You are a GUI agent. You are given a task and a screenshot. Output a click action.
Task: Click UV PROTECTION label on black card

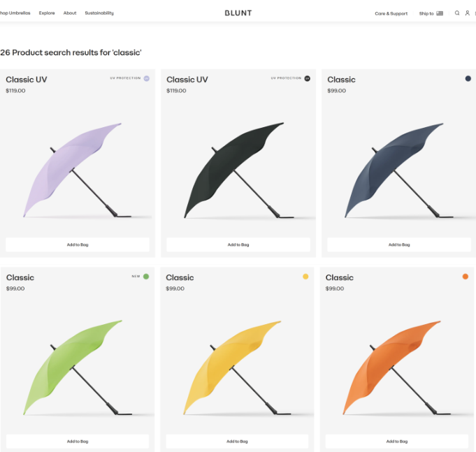286,78
